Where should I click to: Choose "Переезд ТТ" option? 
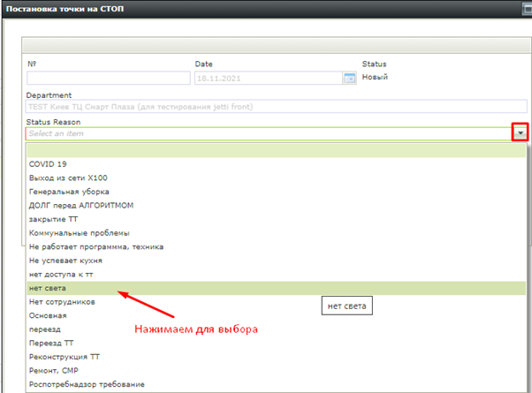[x=277, y=344]
